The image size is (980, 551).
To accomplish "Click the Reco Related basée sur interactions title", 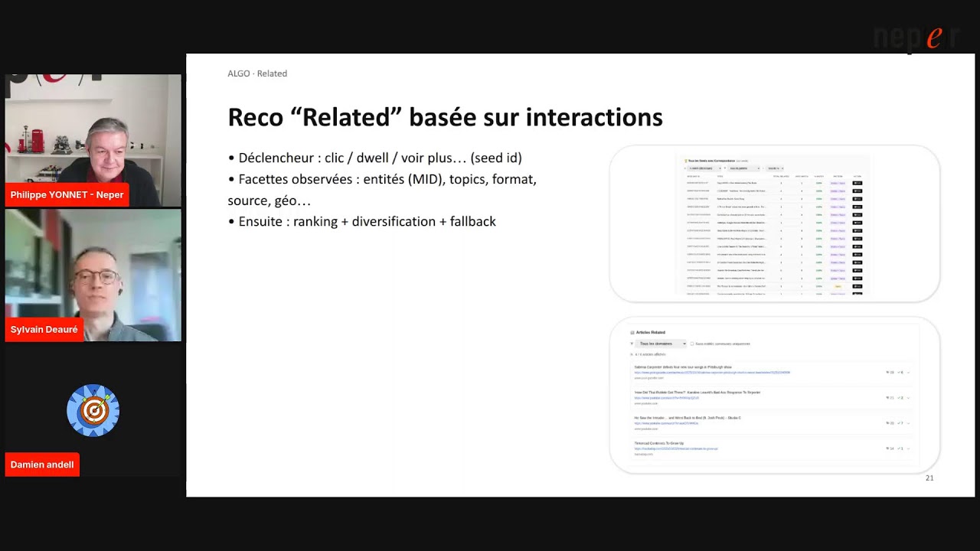I will 445,117.
